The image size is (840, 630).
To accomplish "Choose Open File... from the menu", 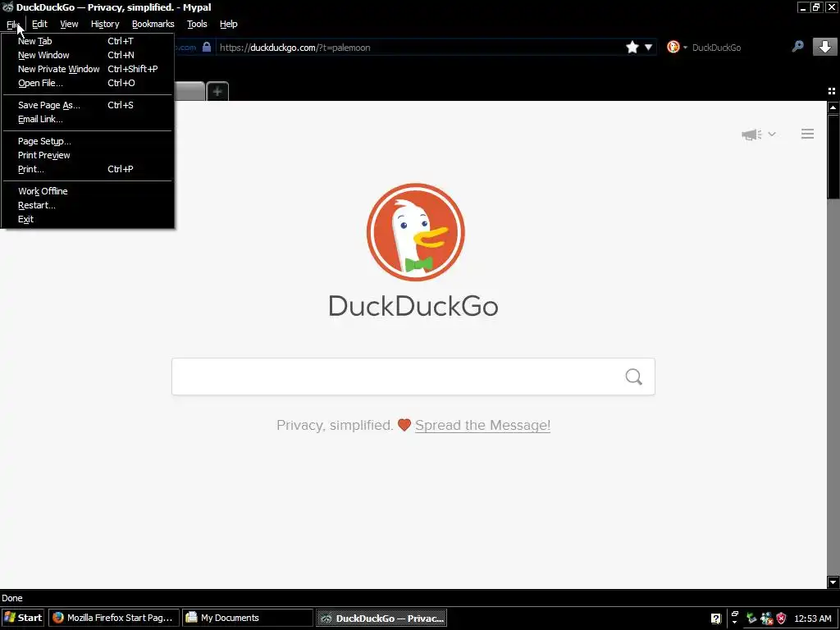I will coord(87,83).
